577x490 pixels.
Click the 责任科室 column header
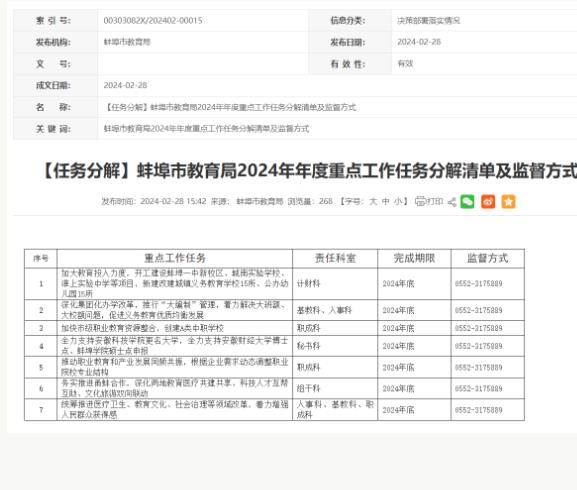(x=335, y=258)
